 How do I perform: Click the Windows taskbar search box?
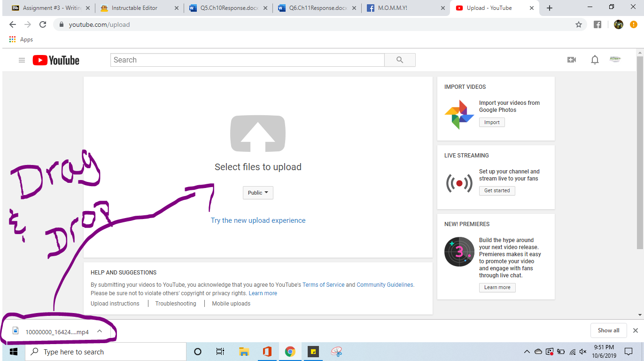tap(106, 352)
